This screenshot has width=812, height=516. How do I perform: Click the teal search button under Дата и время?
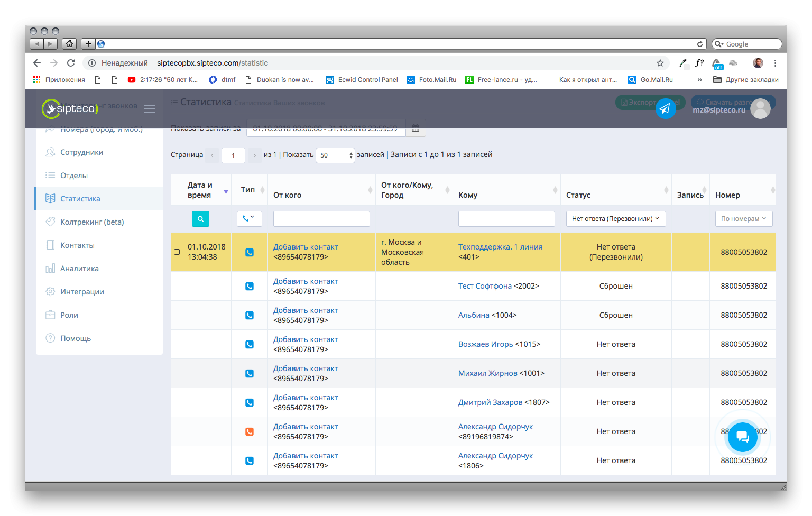tap(200, 218)
